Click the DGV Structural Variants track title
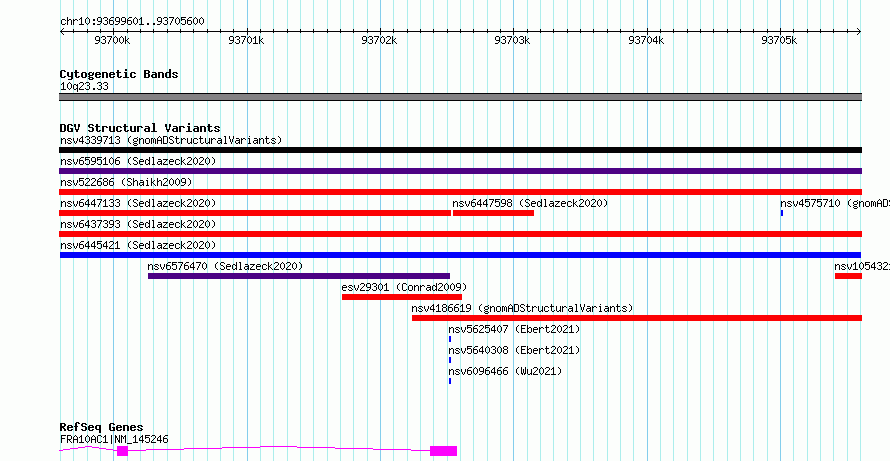Viewport: 890px width, 461px height. 140,128
